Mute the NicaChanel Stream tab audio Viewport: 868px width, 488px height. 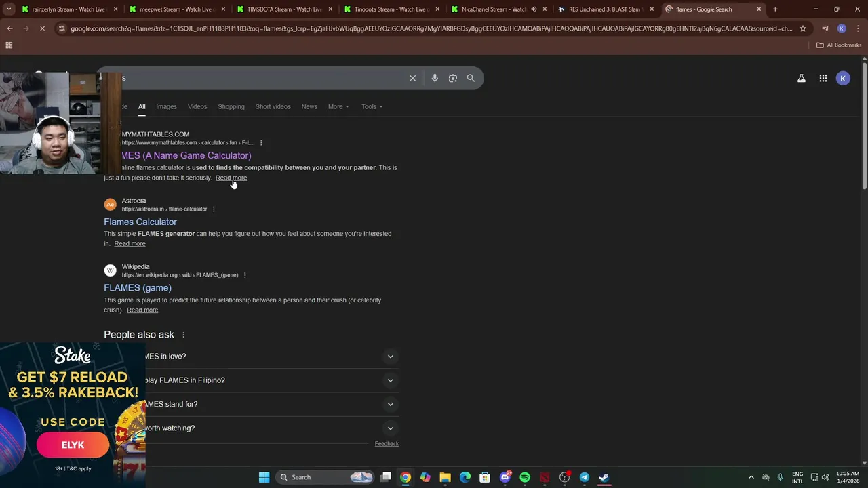pos(534,9)
